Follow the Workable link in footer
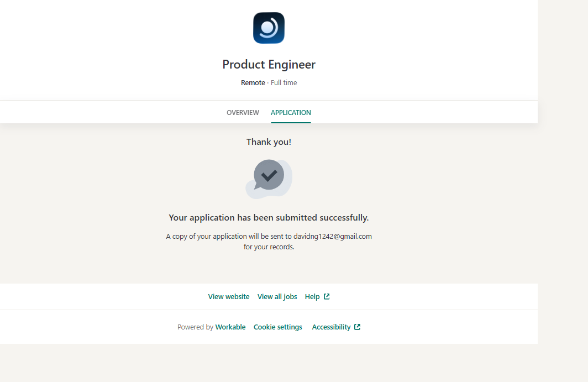The width and height of the screenshot is (588, 382). click(x=230, y=327)
